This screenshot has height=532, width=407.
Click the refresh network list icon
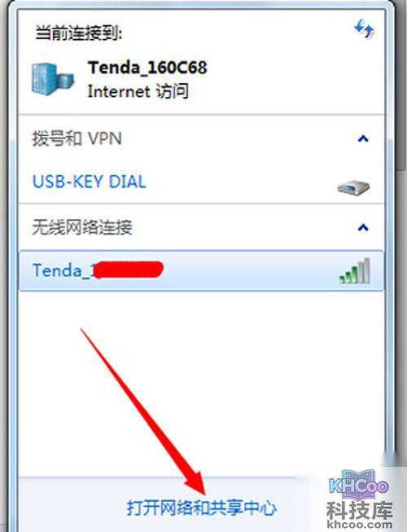click(x=364, y=29)
